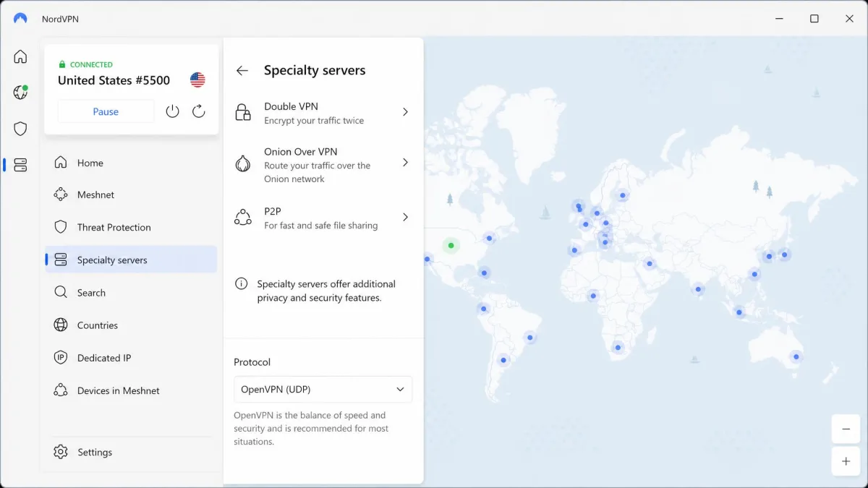Go back with the left arrow

[242, 70]
